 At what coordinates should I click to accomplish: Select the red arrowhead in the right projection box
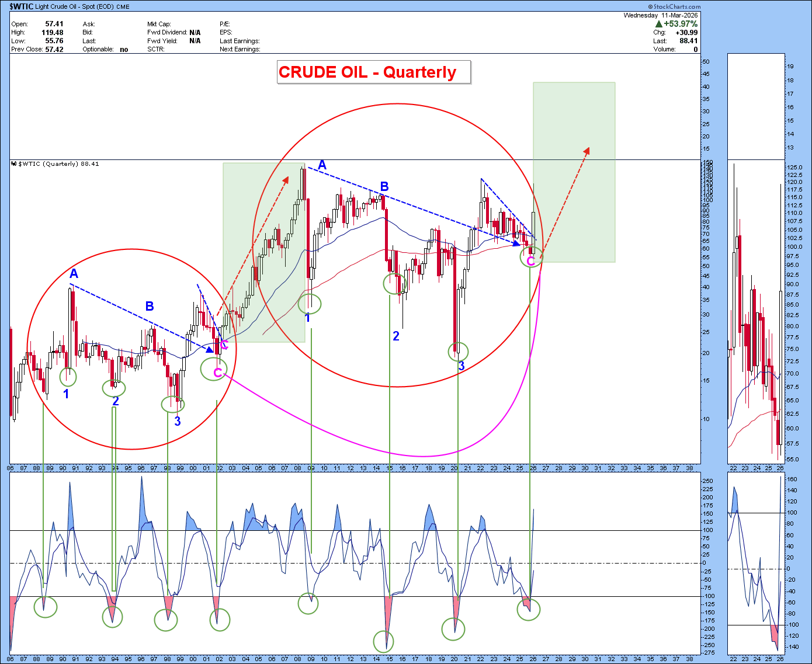tap(587, 151)
